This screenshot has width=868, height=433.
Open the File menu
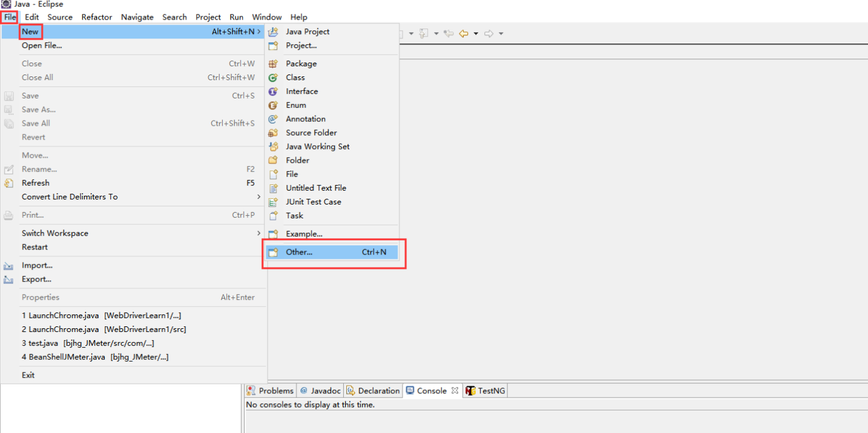[x=10, y=17]
